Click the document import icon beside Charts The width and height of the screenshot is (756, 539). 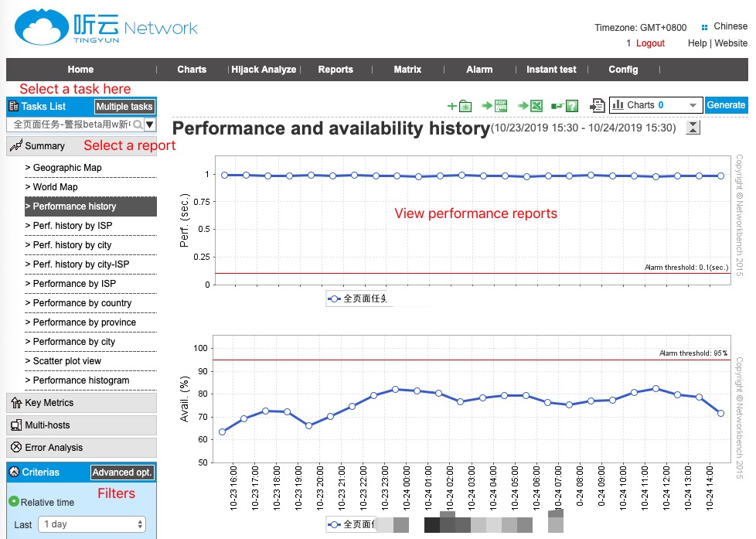[597, 106]
